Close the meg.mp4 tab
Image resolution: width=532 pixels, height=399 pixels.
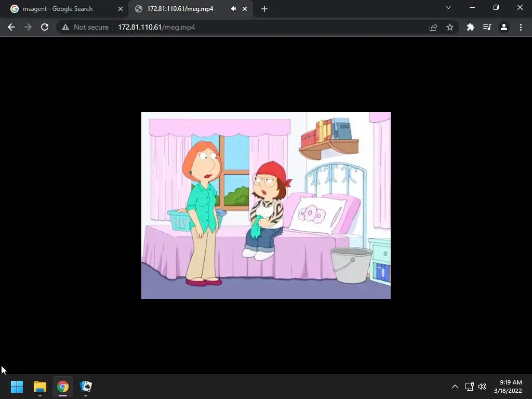[245, 9]
